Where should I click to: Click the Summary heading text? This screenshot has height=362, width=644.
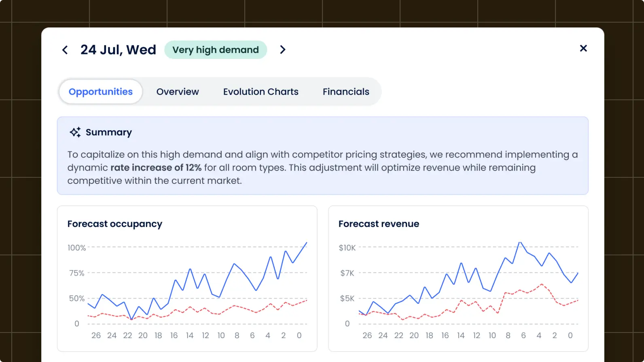point(108,133)
